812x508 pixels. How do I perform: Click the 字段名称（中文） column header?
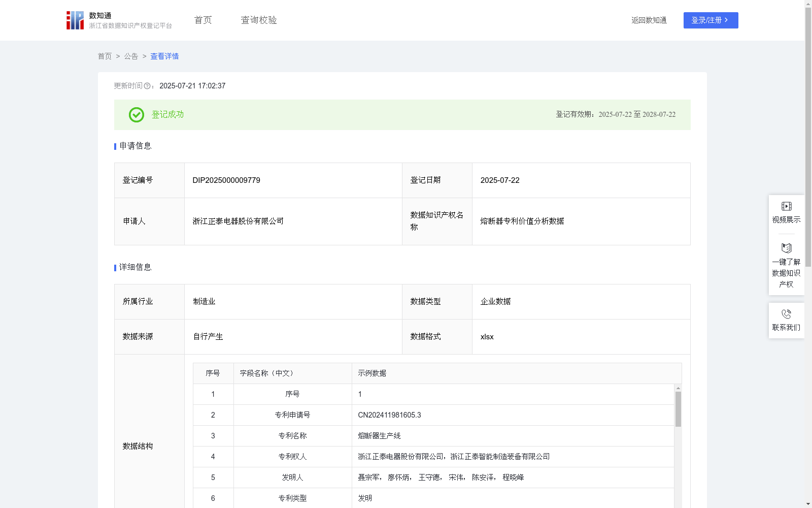coord(292,373)
